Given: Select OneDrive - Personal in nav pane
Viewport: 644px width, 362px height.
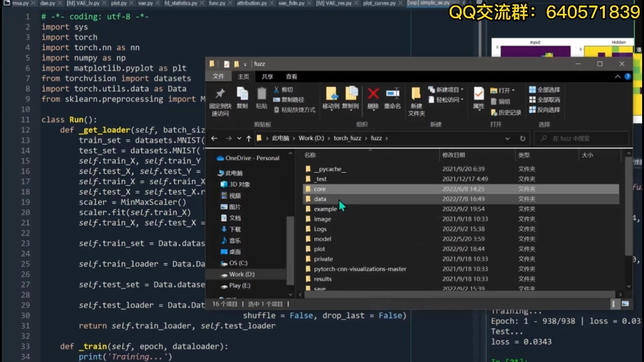Looking at the screenshot, I should click(x=248, y=158).
